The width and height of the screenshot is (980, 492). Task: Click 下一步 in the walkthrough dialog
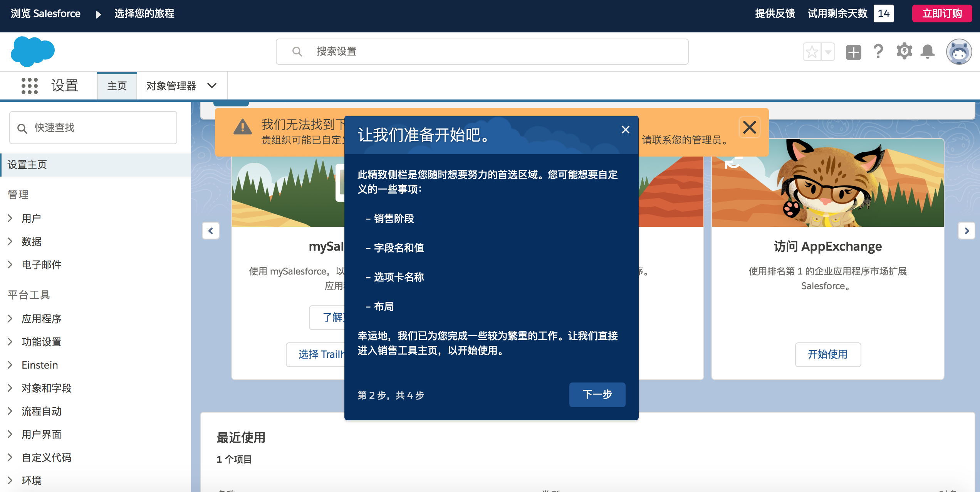[x=597, y=394]
